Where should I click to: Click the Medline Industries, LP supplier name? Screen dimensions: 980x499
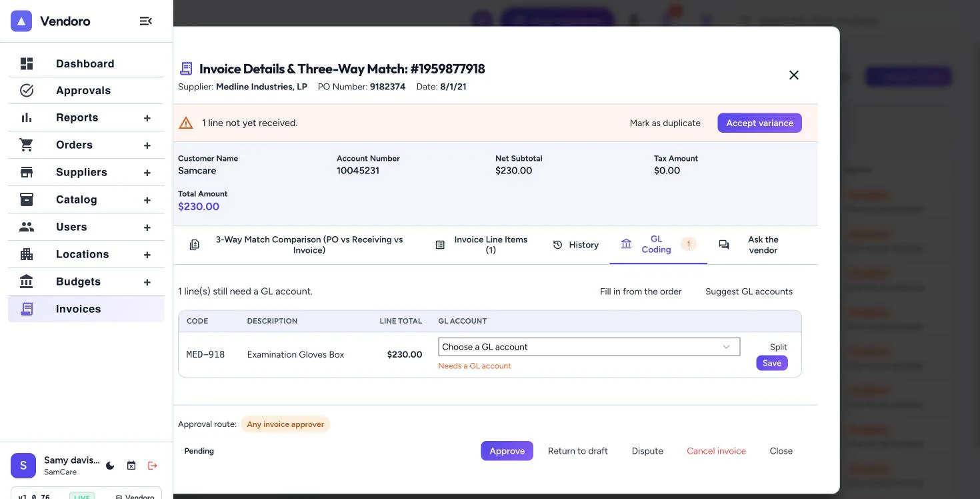tap(261, 87)
